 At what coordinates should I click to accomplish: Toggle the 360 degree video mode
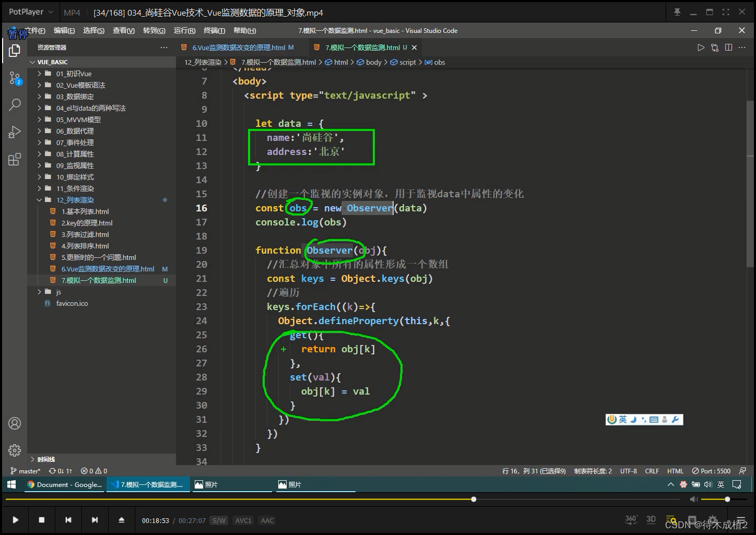(x=631, y=519)
